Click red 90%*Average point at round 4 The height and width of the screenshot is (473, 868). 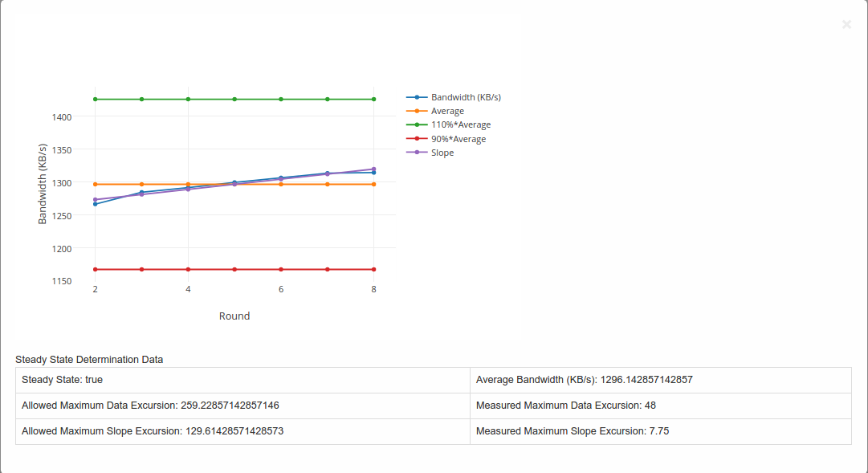188,269
